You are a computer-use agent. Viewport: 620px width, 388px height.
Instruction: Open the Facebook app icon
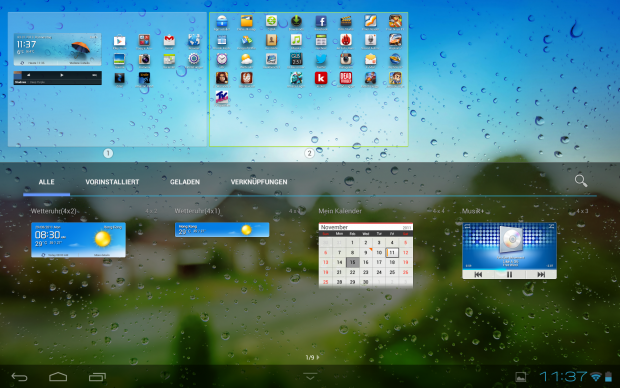pyautogui.click(x=321, y=21)
